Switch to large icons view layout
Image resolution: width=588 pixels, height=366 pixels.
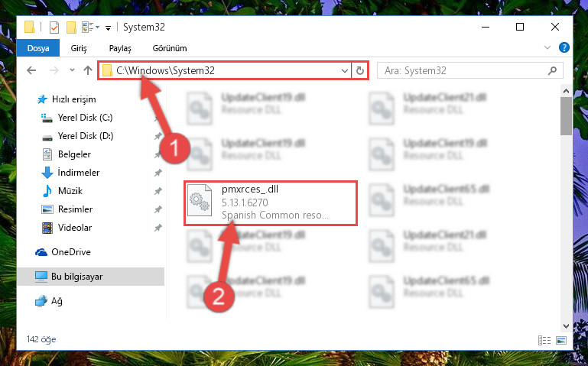(561, 340)
